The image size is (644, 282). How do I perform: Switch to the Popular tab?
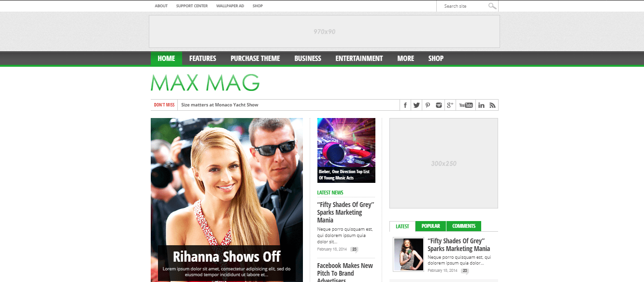coord(430,226)
